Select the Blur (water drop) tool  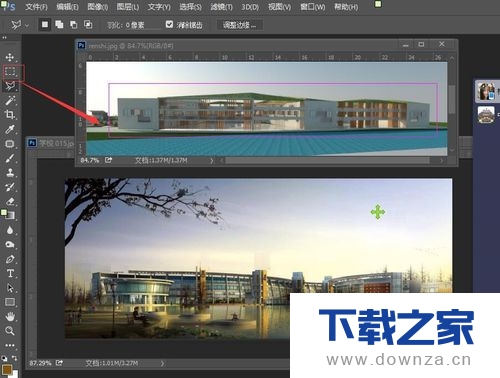coord(10,230)
